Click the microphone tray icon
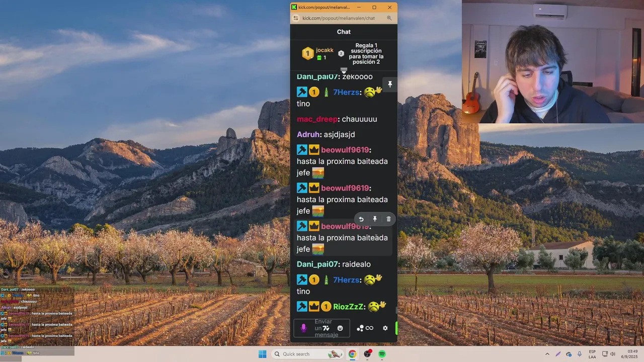This screenshot has height=362, width=644. coord(580,354)
